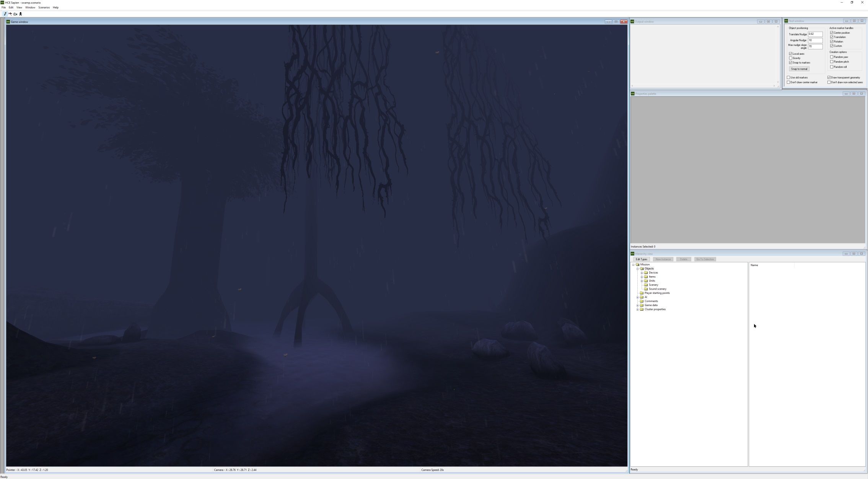Screen dimensions: 868x479
Task: Expand the Cluster properties node
Action: pyautogui.click(x=637, y=310)
